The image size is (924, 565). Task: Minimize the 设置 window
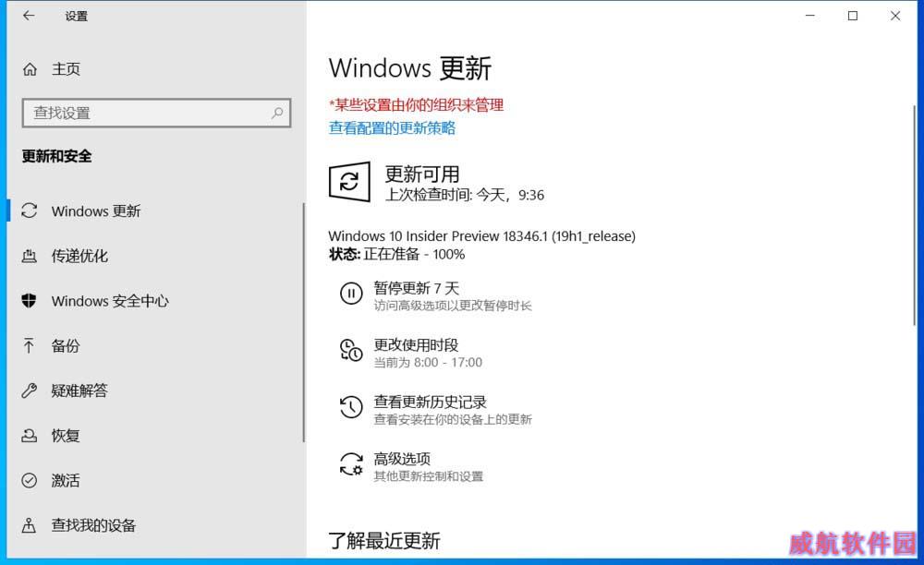pos(810,16)
